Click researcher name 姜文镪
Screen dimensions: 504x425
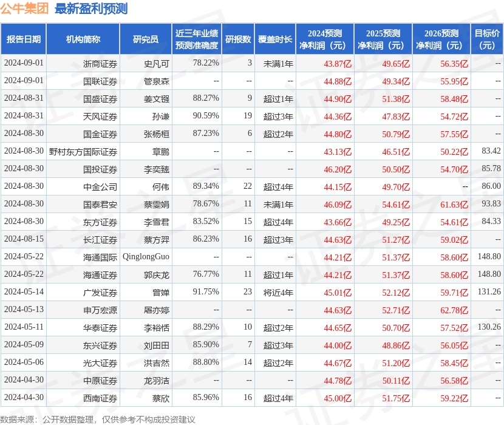pos(157,99)
